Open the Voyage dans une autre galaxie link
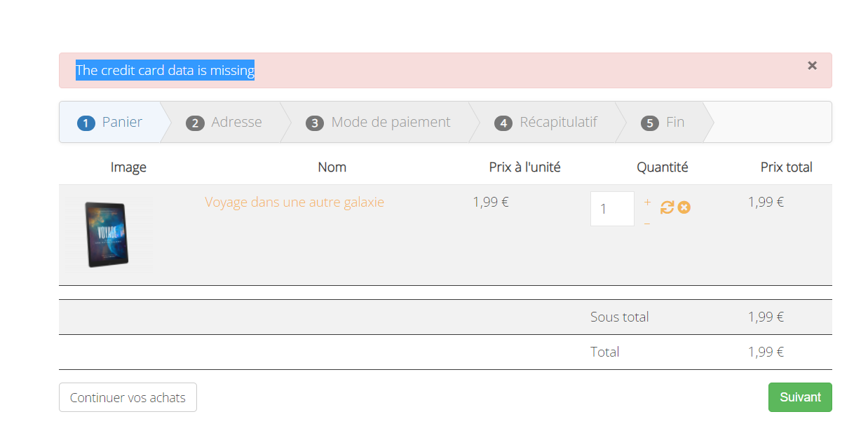868x433 pixels. point(294,202)
